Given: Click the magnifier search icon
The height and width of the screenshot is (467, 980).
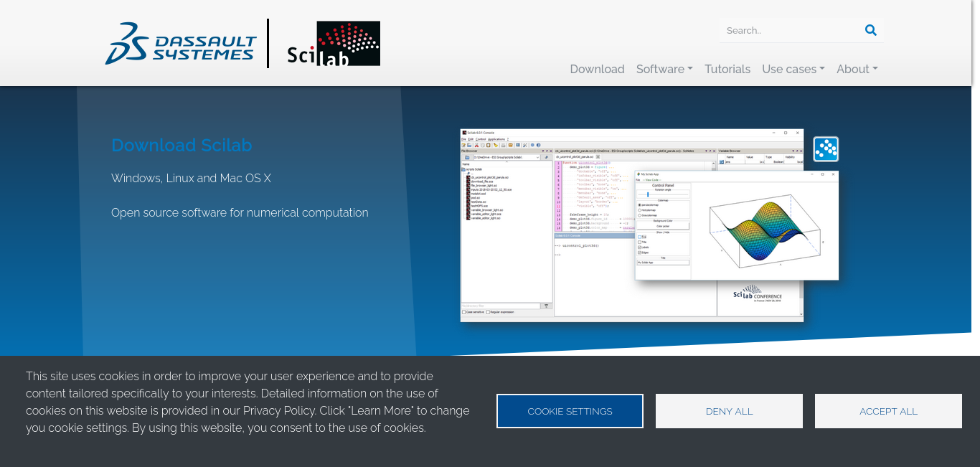Looking at the screenshot, I should click(871, 30).
